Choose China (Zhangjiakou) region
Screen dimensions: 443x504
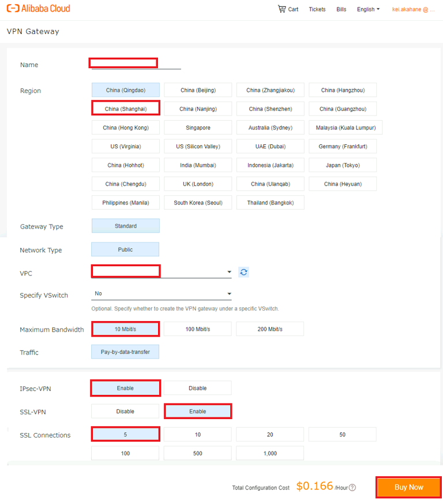[271, 90]
